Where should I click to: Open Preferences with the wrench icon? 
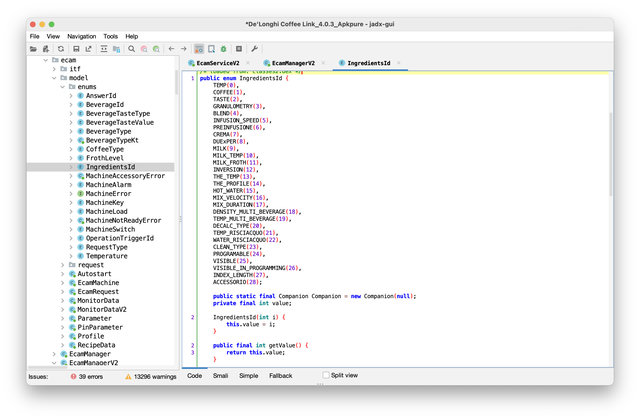[x=254, y=49]
